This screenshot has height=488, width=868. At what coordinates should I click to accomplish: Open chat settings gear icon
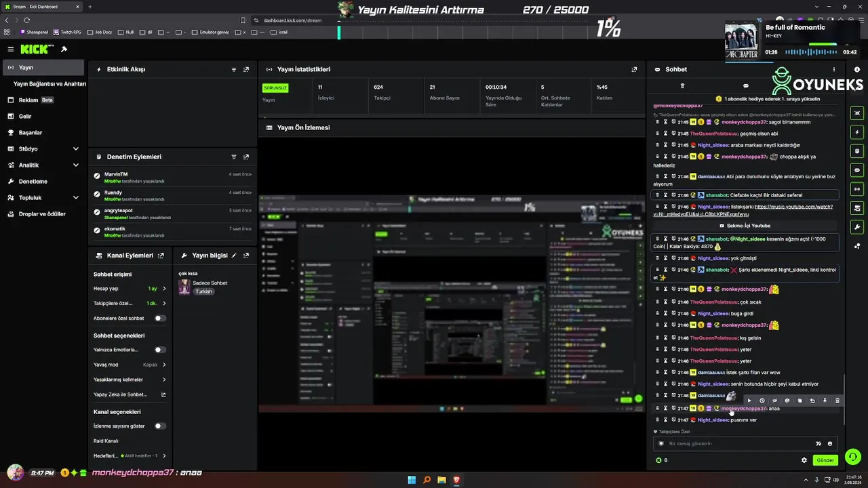point(804,460)
